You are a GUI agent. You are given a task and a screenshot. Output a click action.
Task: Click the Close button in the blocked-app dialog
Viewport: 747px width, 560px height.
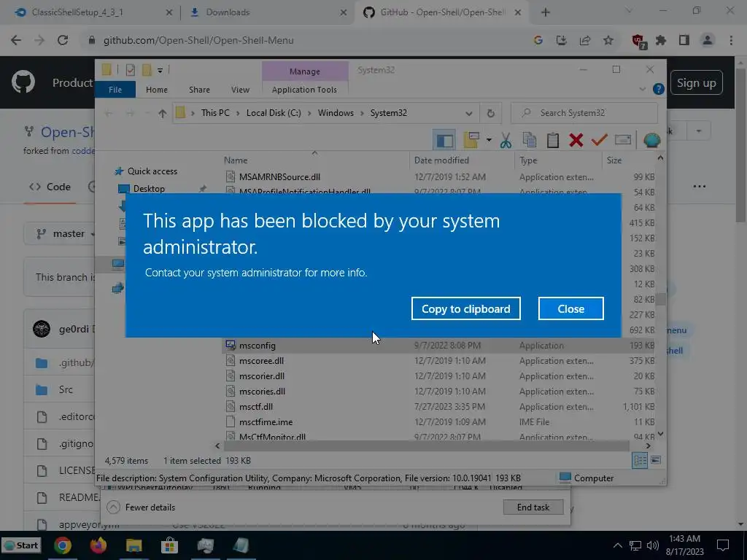pos(570,308)
